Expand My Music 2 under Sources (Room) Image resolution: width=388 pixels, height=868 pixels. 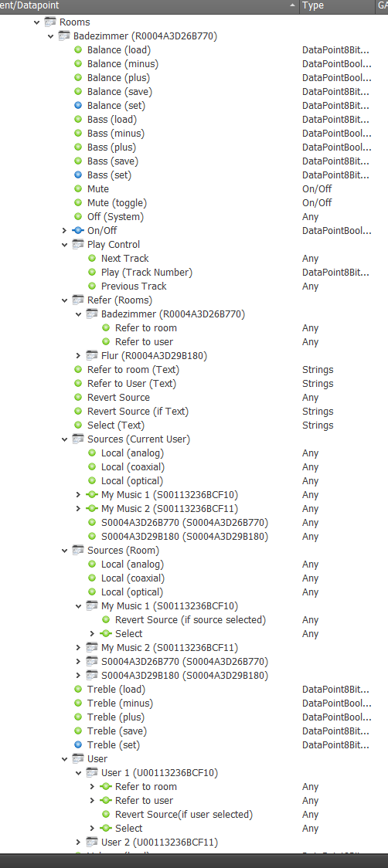(x=78, y=648)
